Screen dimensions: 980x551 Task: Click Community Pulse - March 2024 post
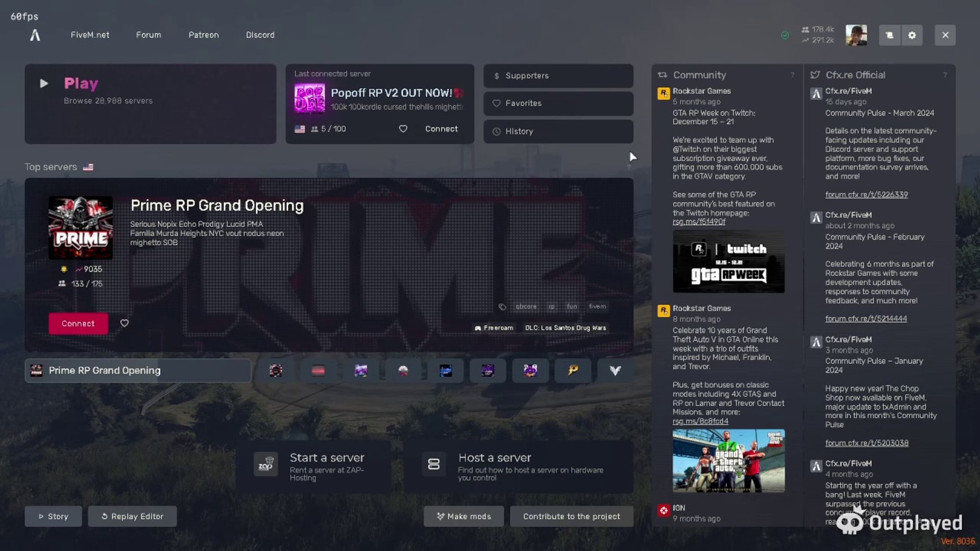point(879,113)
